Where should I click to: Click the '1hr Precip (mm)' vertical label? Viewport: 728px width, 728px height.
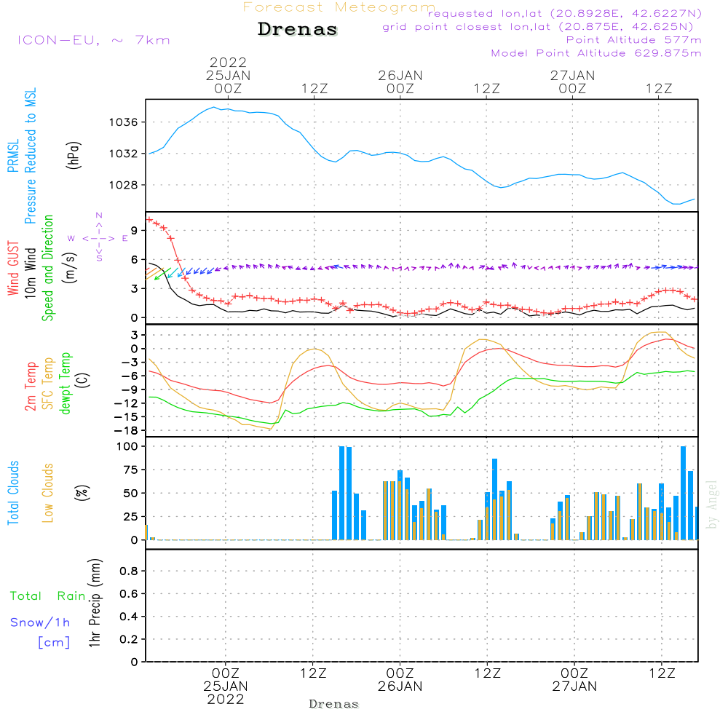(x=95, y=603)
